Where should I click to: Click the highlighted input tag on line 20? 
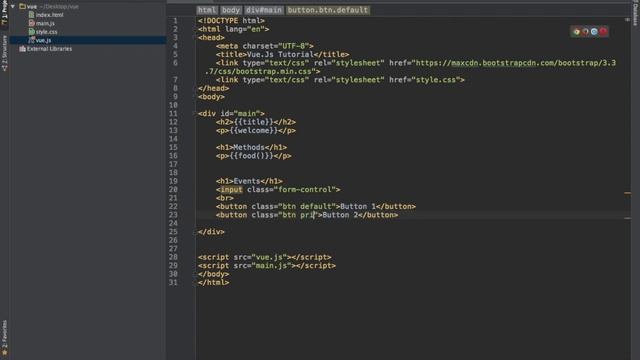coord(231,189)
